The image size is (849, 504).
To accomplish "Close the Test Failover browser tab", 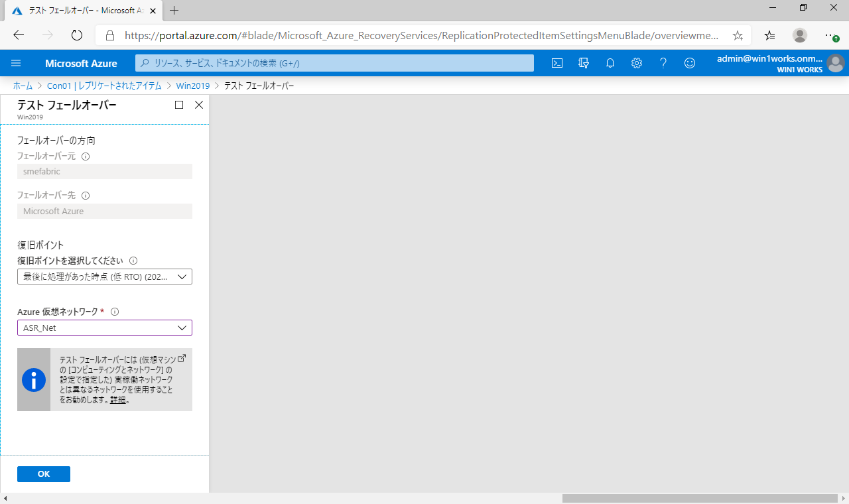I will (x=153, y=11).
